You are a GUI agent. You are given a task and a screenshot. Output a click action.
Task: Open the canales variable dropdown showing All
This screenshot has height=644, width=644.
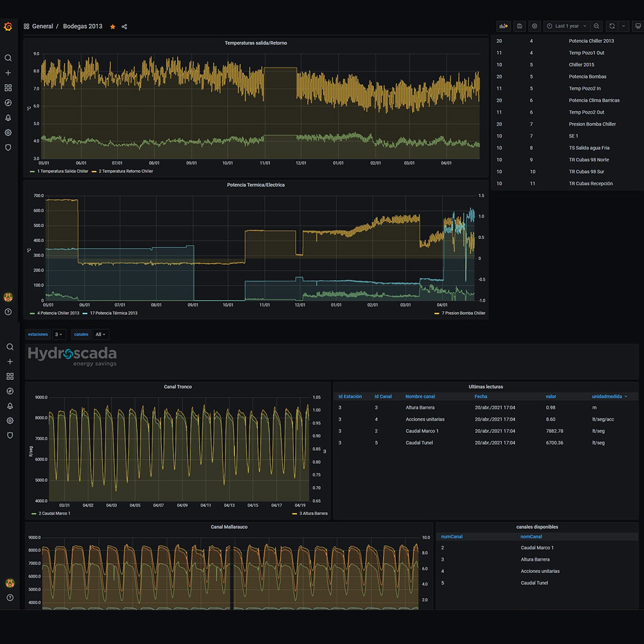(x=101, y=335)
